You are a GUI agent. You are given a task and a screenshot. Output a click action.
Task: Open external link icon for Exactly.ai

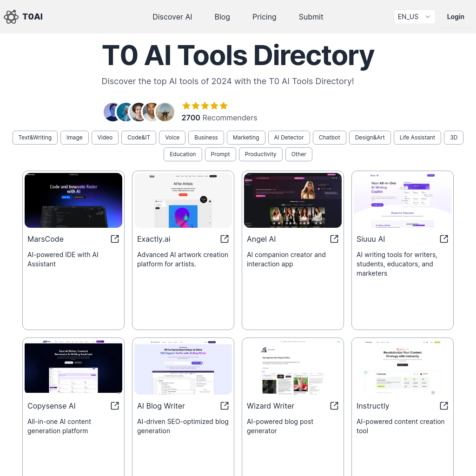point(225,239)
